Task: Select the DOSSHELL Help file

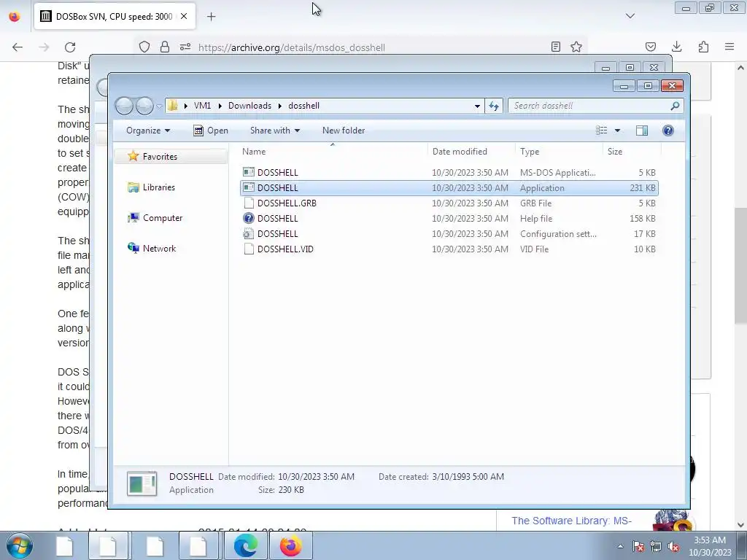Action: tap(449, 218)
